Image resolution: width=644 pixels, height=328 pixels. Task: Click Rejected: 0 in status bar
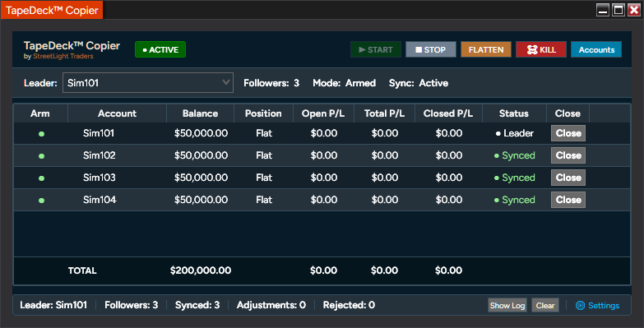pos(349,305)
